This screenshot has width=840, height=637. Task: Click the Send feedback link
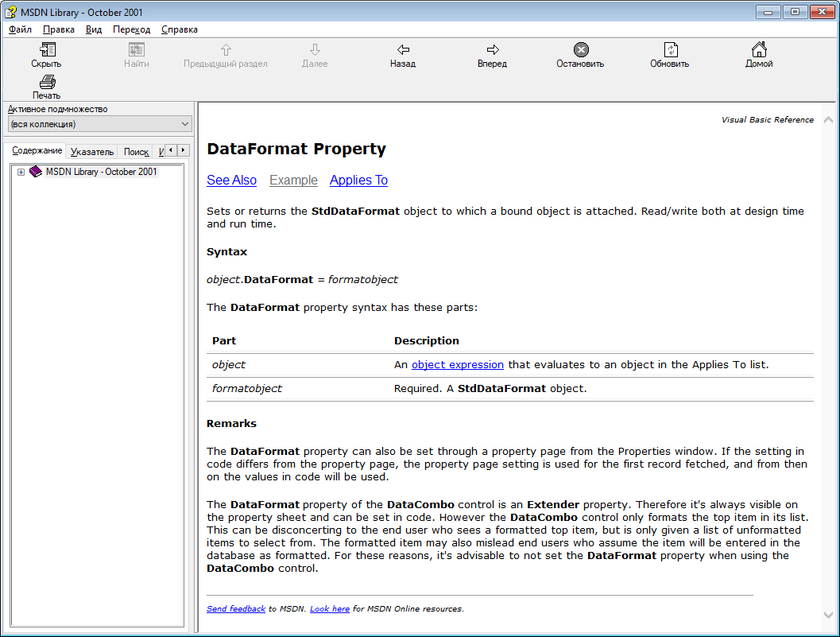(236, 608)
